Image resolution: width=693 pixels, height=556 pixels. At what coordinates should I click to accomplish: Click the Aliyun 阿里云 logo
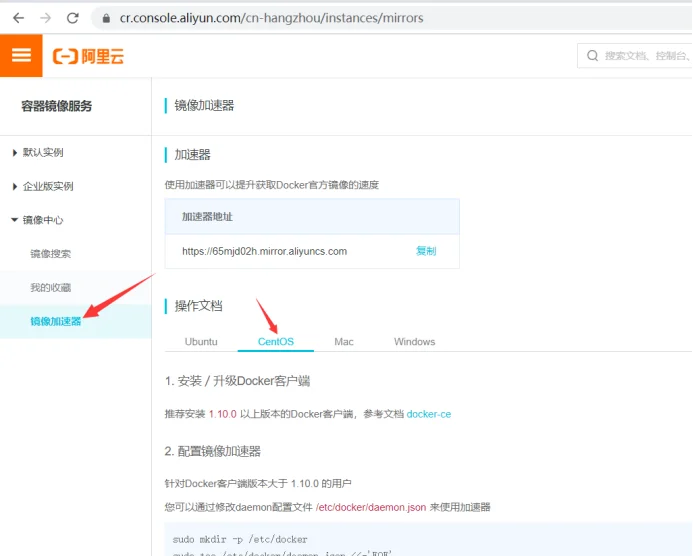pyautogui.click(x=88, y=56)
